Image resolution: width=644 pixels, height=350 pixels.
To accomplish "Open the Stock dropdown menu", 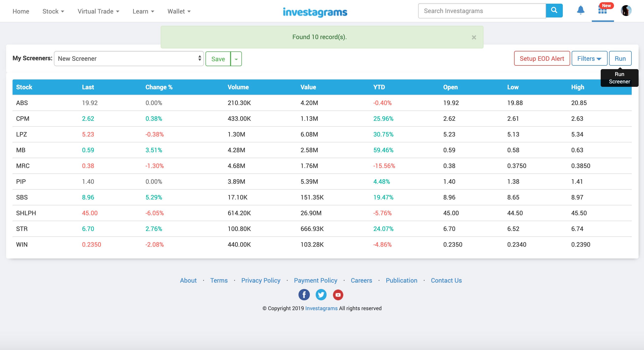I will (x=53, y=11).
